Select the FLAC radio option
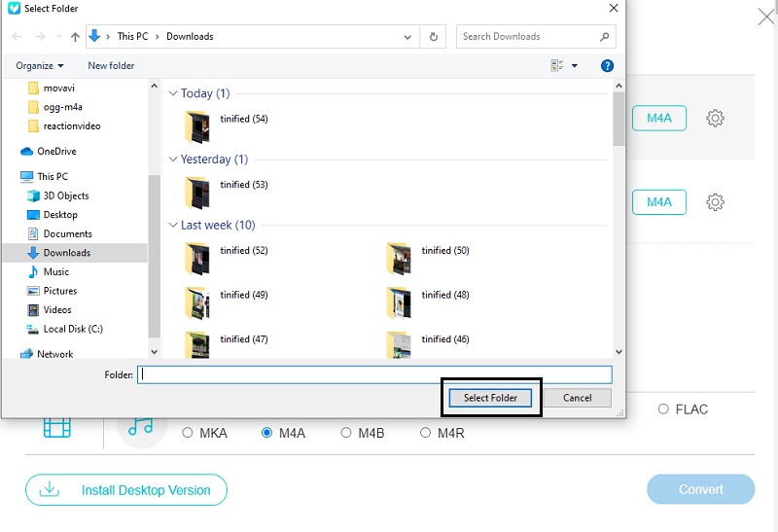 tap(663, 409)
